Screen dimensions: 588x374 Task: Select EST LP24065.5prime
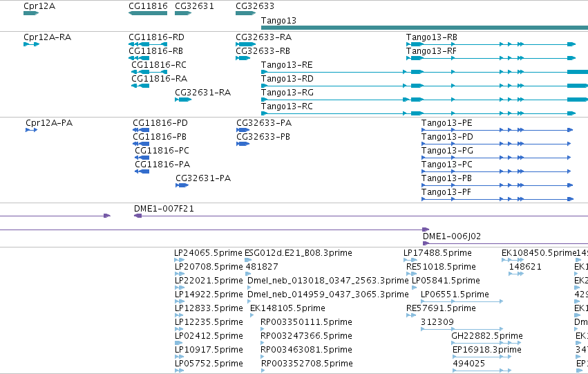pyautogui.click(x=208, y=253)
